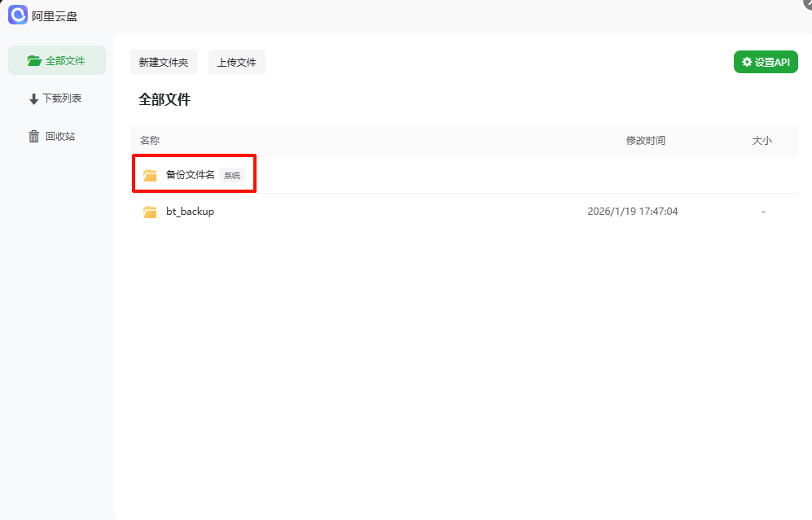Open the 下载列表 sidebar tab
812x520 pixels.
point(62,98)
